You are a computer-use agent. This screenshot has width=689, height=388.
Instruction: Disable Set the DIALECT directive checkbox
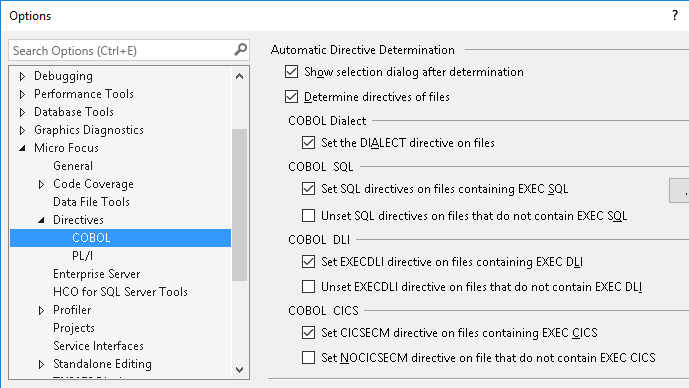pos(308,143)
